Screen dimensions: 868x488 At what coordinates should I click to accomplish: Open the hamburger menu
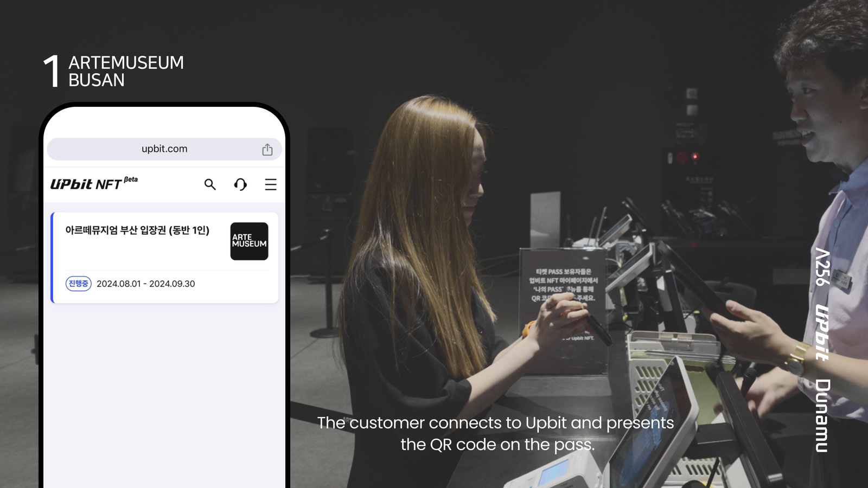(x=271, y=184)
